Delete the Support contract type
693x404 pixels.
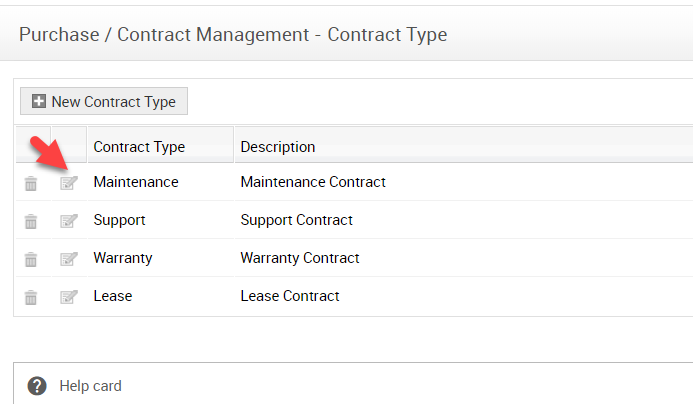point(31,221)
